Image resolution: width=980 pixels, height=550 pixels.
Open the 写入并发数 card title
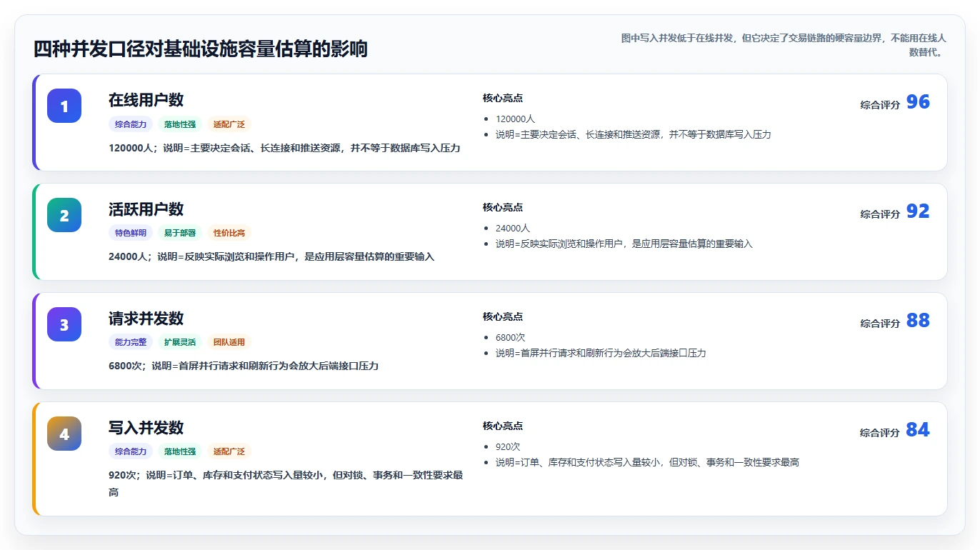coord(146,428)
